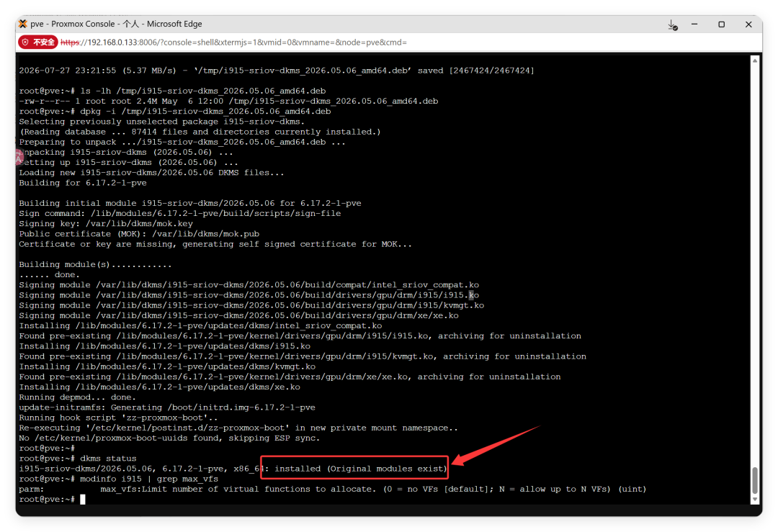Click 'Installing .../updates/dkms/i915.ko' line

[165, 346]
